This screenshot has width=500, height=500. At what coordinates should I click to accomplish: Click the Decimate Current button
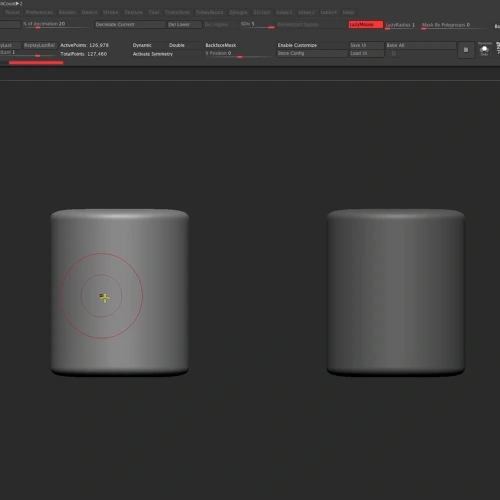130,24
